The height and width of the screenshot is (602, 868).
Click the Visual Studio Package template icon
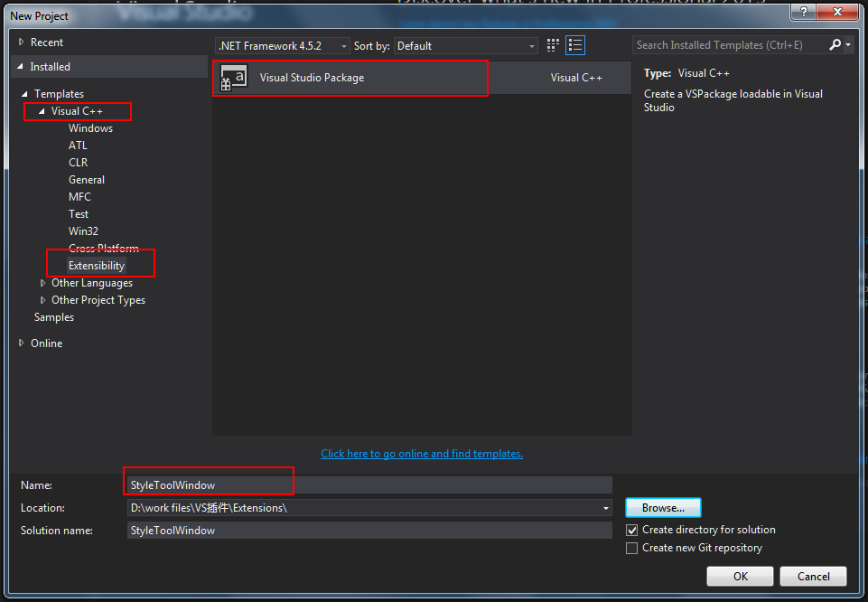tap(233, 79)
